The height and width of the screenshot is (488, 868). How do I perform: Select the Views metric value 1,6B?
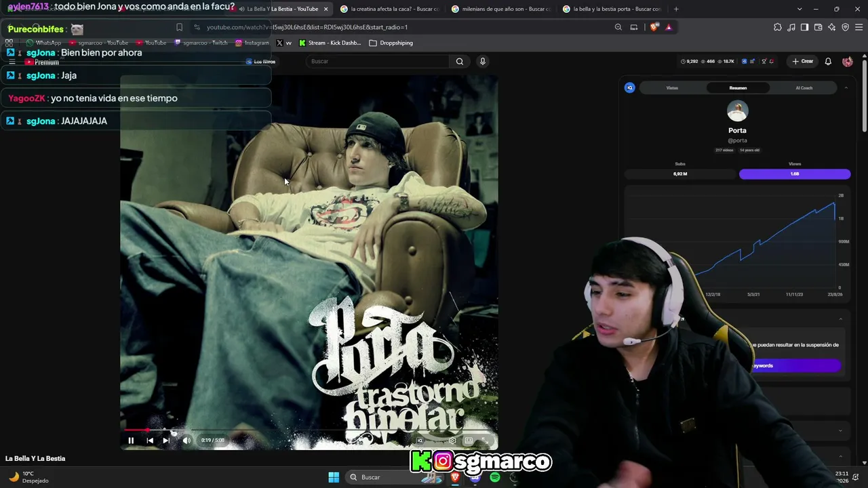click(x=795, y=174)
